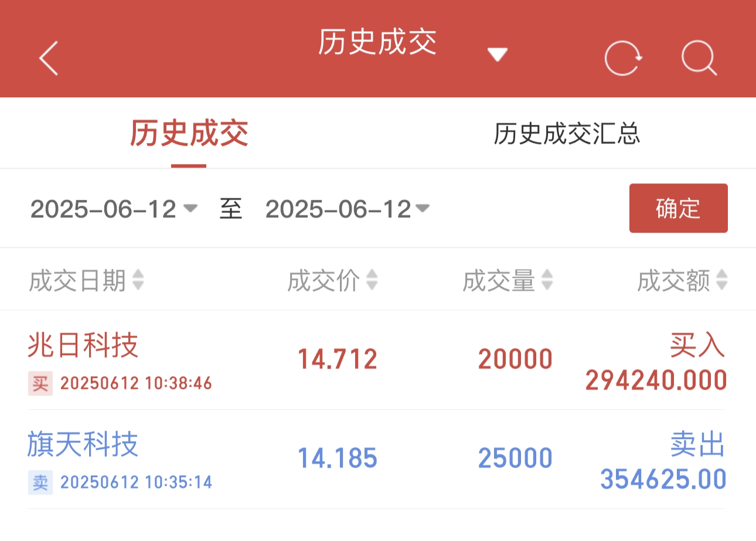Select quantity 25000

[x=516, y=458]
